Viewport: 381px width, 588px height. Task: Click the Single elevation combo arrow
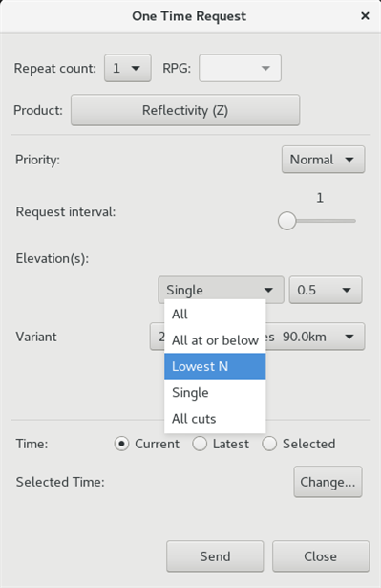point(268,290)
